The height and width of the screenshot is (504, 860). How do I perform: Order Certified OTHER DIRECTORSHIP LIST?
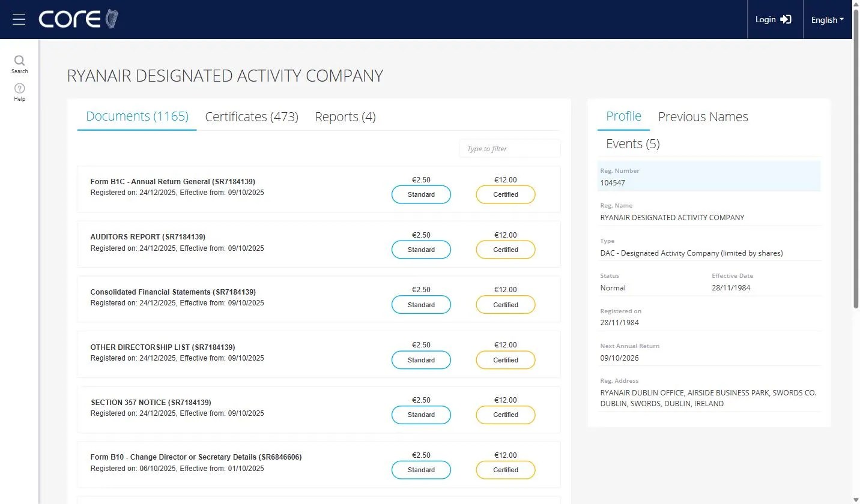(x=506, y=360)
